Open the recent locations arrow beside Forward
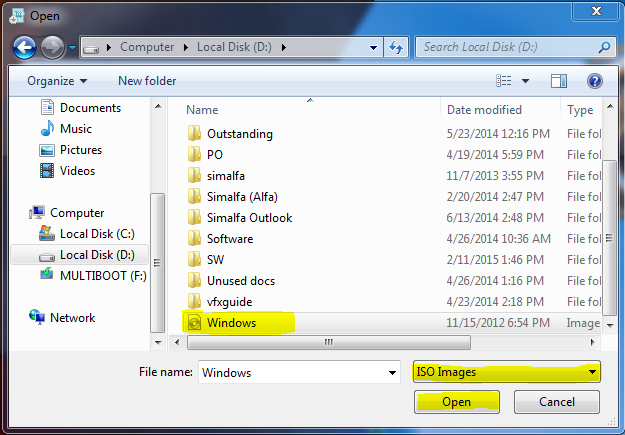Screen dimensions: 625x435 tap(72, 48)
